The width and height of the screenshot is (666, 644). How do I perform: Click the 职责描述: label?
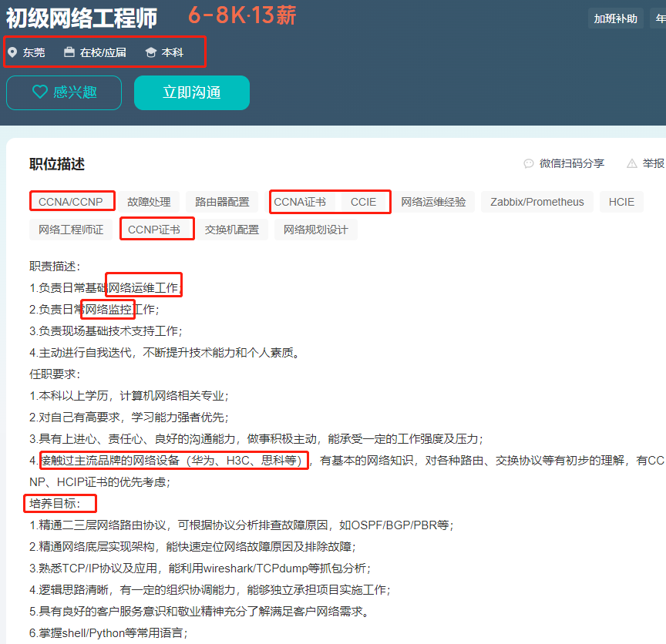tap(55, 267)
